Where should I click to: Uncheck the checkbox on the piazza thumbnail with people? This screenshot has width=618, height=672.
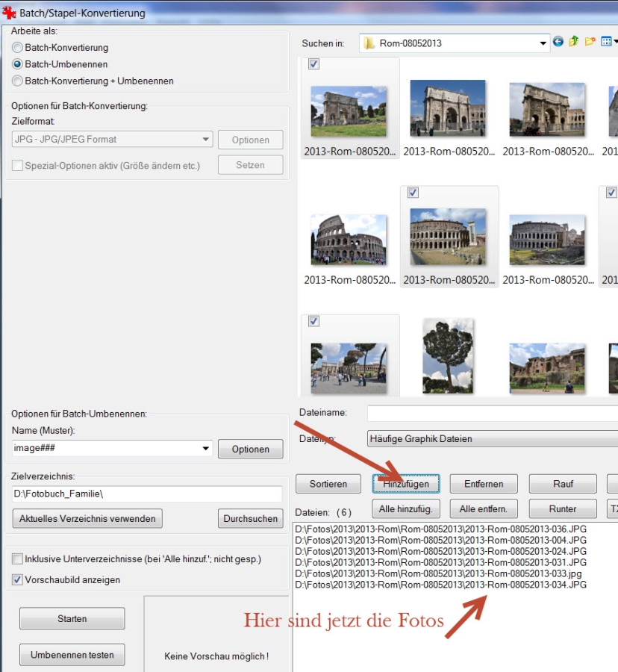coord(313,321)
